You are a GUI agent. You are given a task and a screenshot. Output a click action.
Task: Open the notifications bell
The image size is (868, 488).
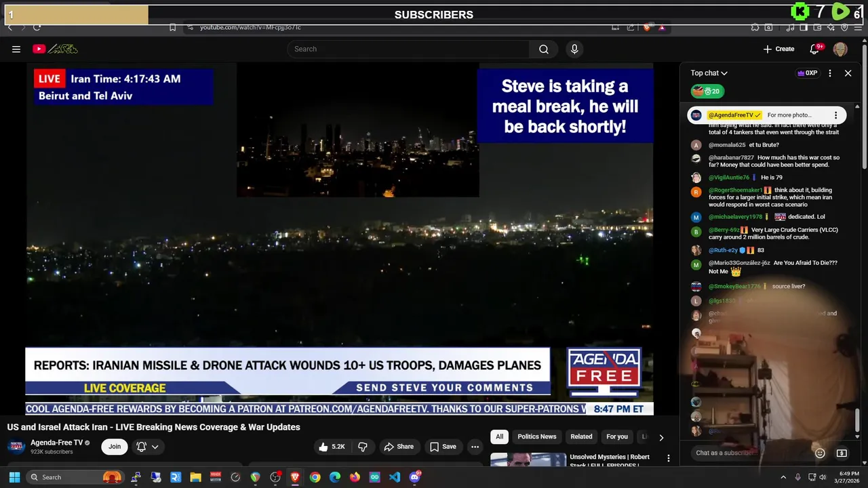[x=815, y=49]
